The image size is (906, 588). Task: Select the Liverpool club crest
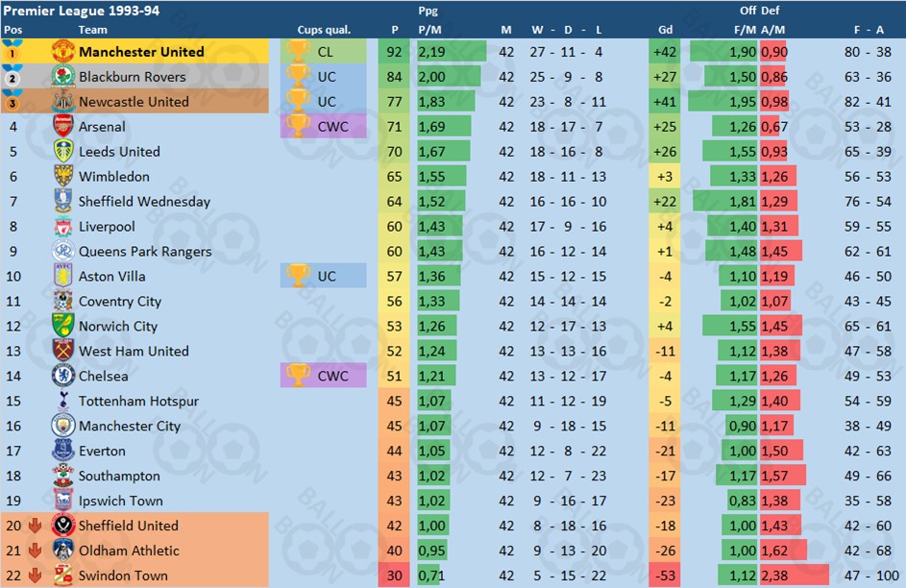point(63,226)
